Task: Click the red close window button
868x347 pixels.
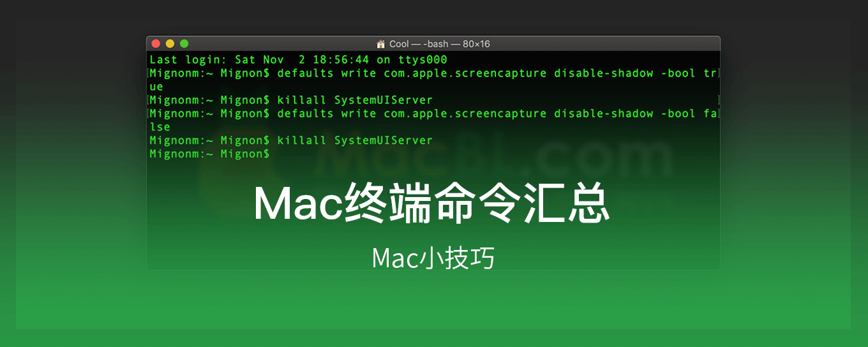Action: (x=155, y=43)
